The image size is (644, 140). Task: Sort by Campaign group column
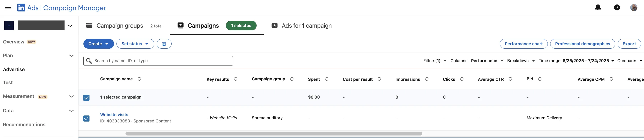coord(292,79)
